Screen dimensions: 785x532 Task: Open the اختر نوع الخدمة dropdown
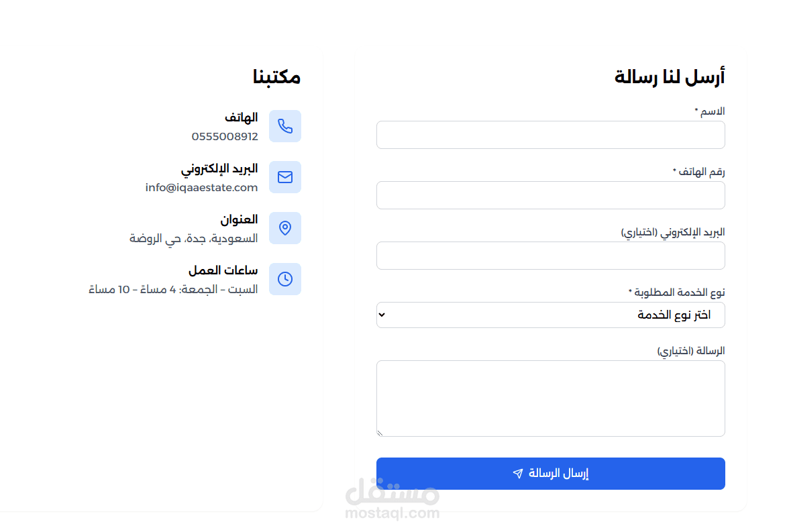tap(550, 315)
